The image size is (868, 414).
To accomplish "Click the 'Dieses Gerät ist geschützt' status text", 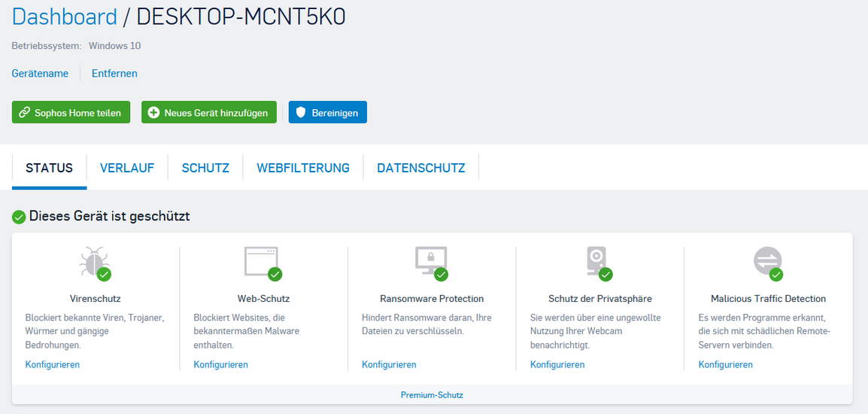I will pos(110,216).
